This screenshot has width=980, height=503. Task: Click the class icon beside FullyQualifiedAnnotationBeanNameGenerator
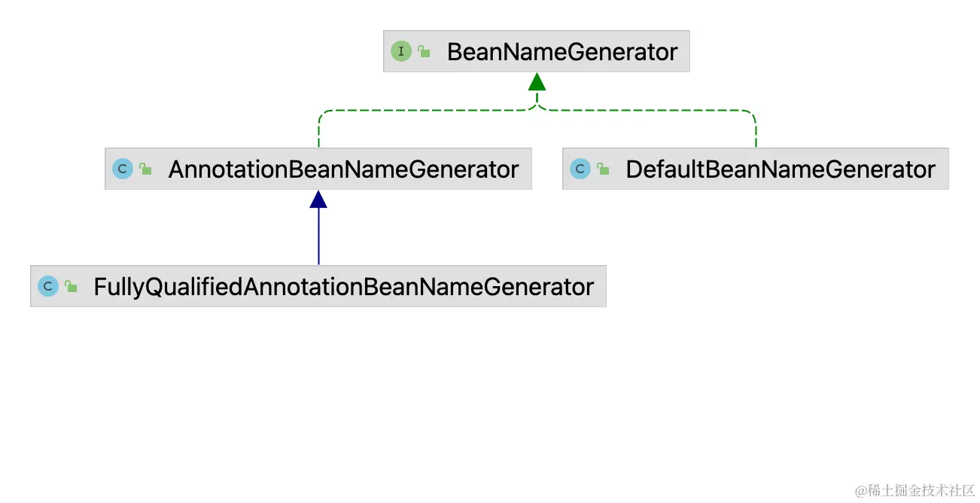[48, 286]
